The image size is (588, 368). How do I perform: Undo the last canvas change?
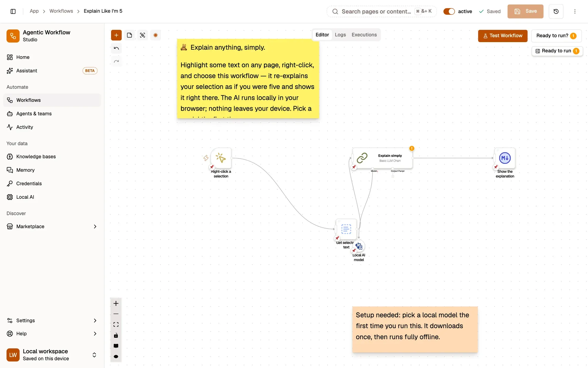tap(116, 48)
